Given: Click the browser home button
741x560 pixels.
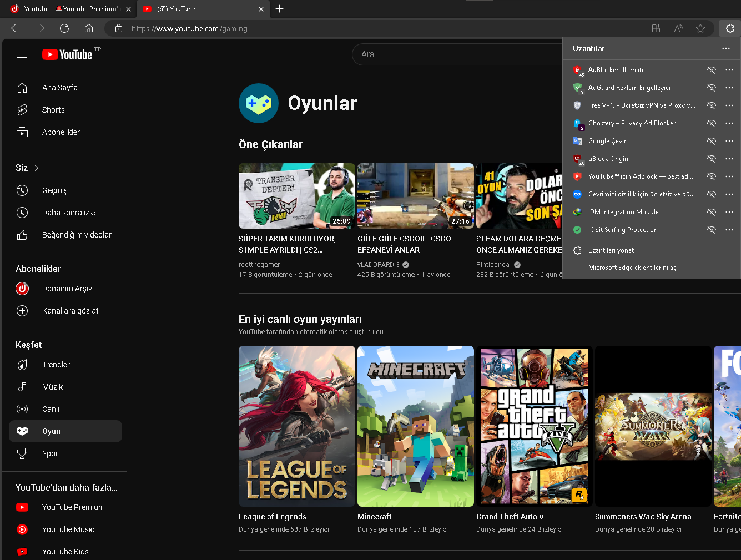Looking at the screenshot, I should (x=89, y=28).
